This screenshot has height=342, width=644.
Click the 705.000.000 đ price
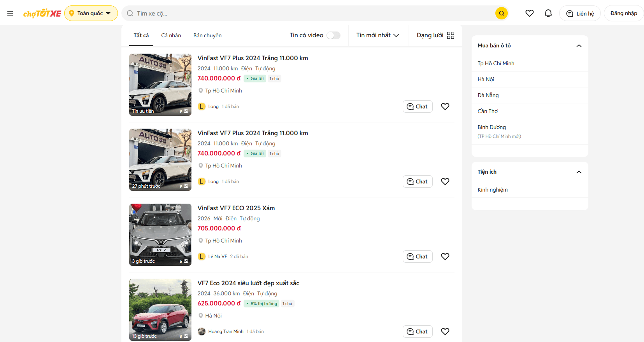[x=219, y=228]
